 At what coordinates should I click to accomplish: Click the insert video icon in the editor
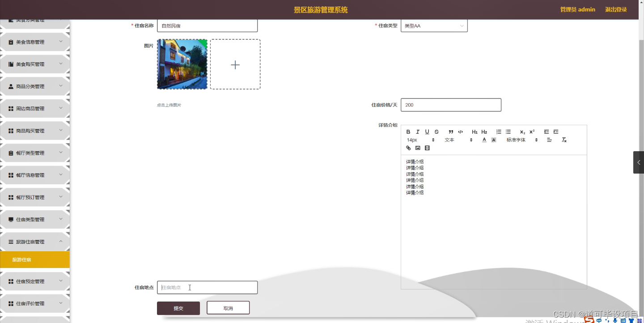click(427, 148)
